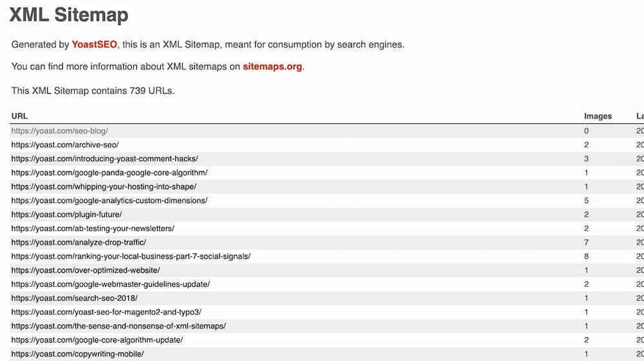Open the analyze-drop-traffic URL
644x361 pixels.
pos(79,242)
